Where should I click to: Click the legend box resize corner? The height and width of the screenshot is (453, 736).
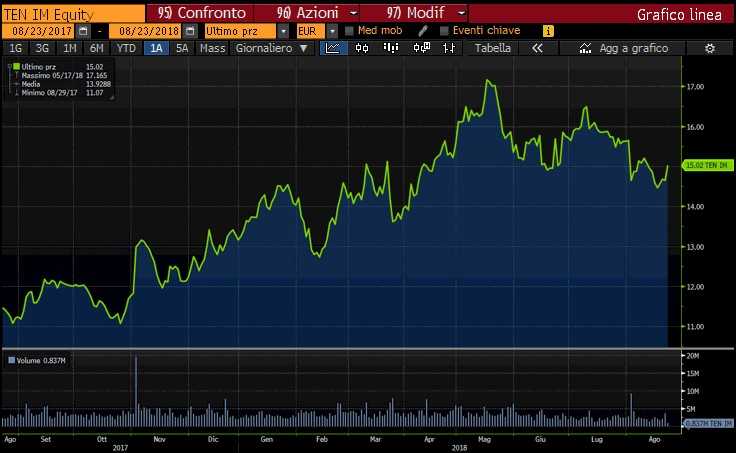click(x=112, y=97)
